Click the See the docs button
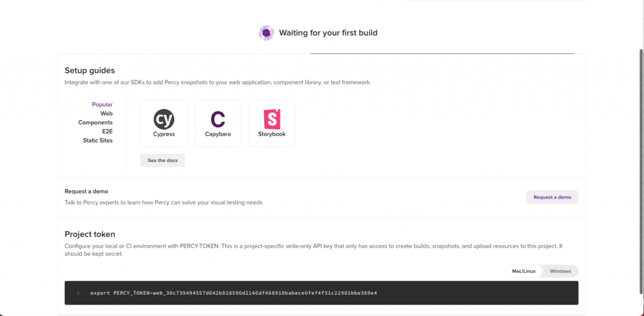Screen dimensions: 644x316 163,160
